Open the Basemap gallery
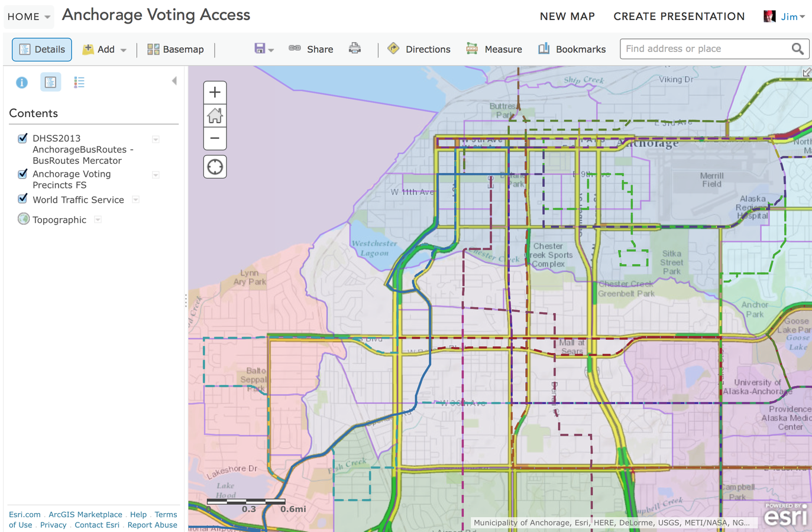This screenshot has width=812, height=532. tap(176, 50)
